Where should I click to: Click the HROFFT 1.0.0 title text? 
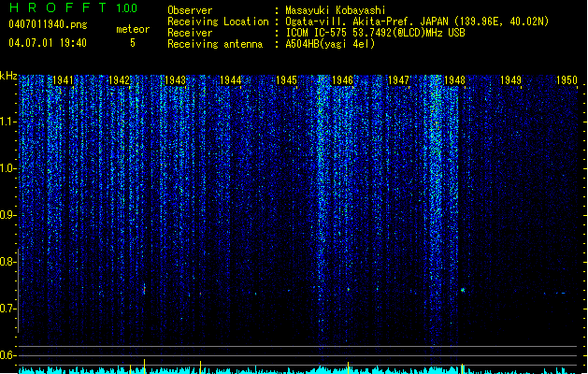coord(73,7)
